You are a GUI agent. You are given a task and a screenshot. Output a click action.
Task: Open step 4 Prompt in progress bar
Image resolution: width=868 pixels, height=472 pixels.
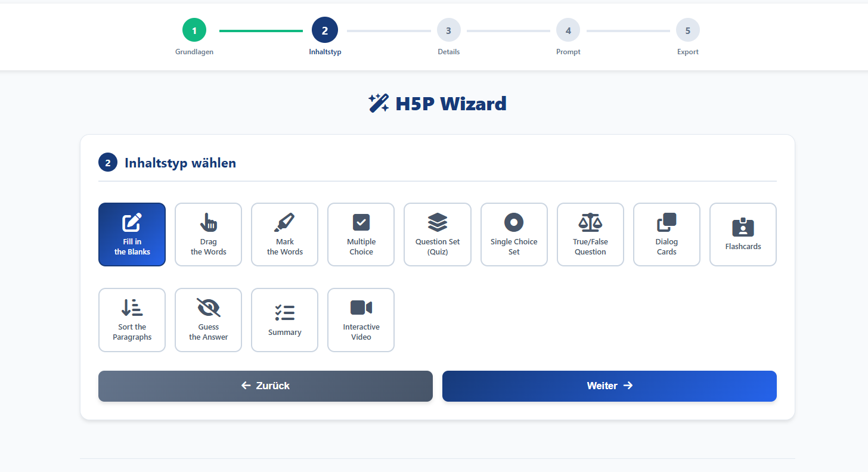[x=568, y=30]
